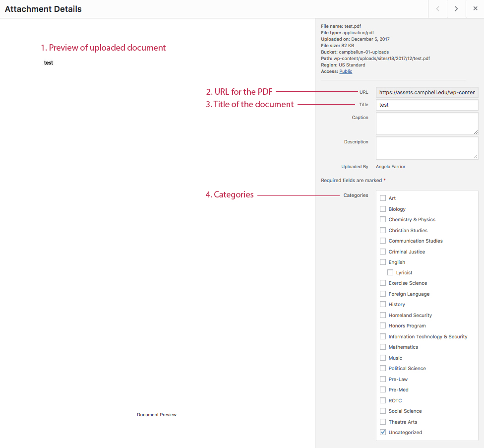Select Social Science checkbox
Viewport: 484px width, 448px height.
pos(383,411)
